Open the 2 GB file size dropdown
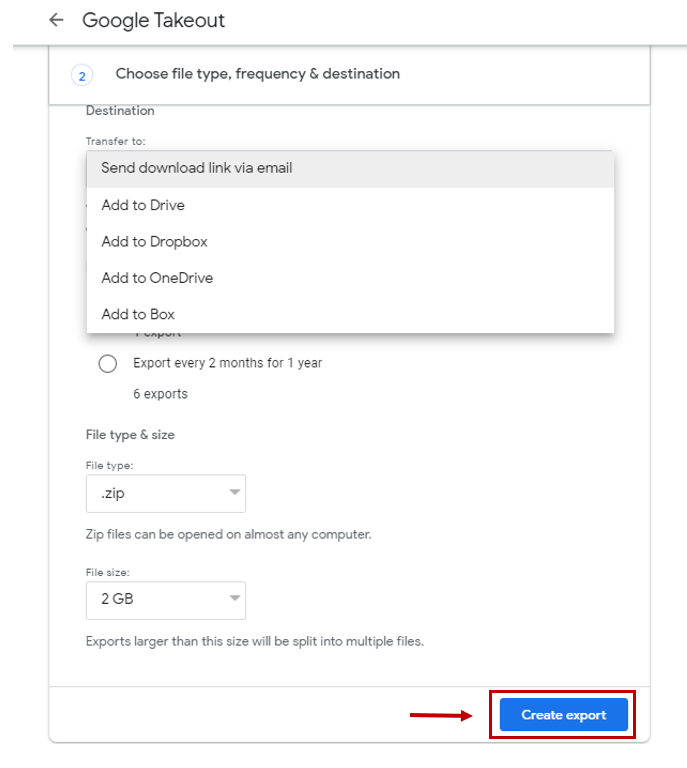This screenshot has width=687, height=768. 166,599
